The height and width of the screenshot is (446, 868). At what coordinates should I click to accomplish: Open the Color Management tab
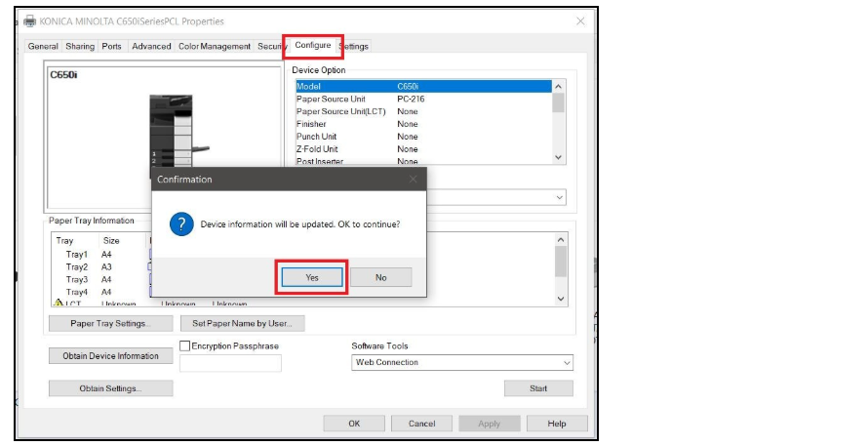pyautogui.click(x=215, y=47)
